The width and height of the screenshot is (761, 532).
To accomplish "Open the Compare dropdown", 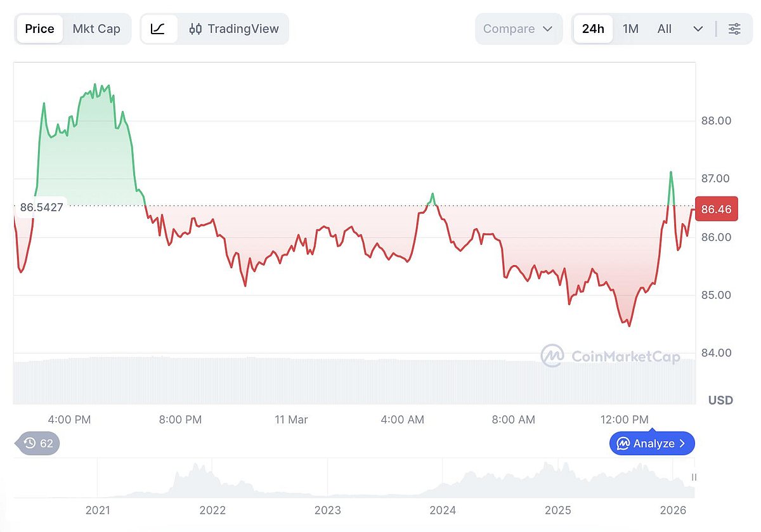I will [519, 29].
